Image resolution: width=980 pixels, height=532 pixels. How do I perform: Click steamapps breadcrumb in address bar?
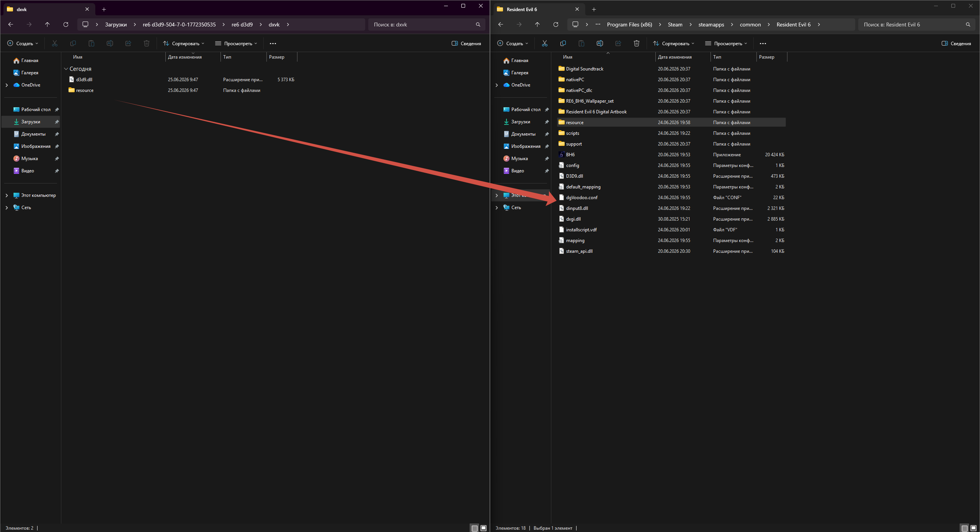coord(711,25)
